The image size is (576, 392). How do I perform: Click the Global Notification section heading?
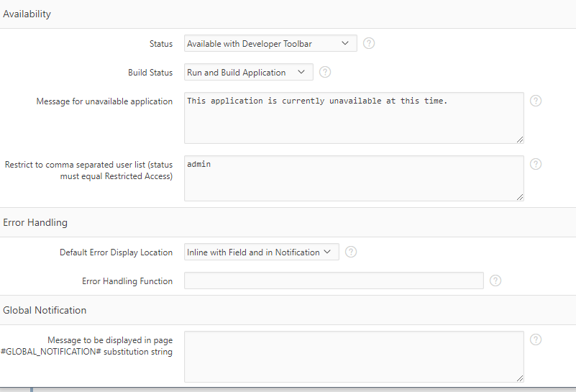45,311
